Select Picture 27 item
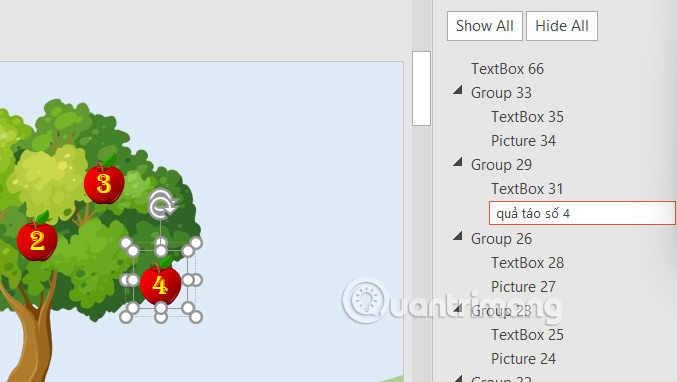Image resolution: width=677 pixels, height=382 pixels. [523, 287]
